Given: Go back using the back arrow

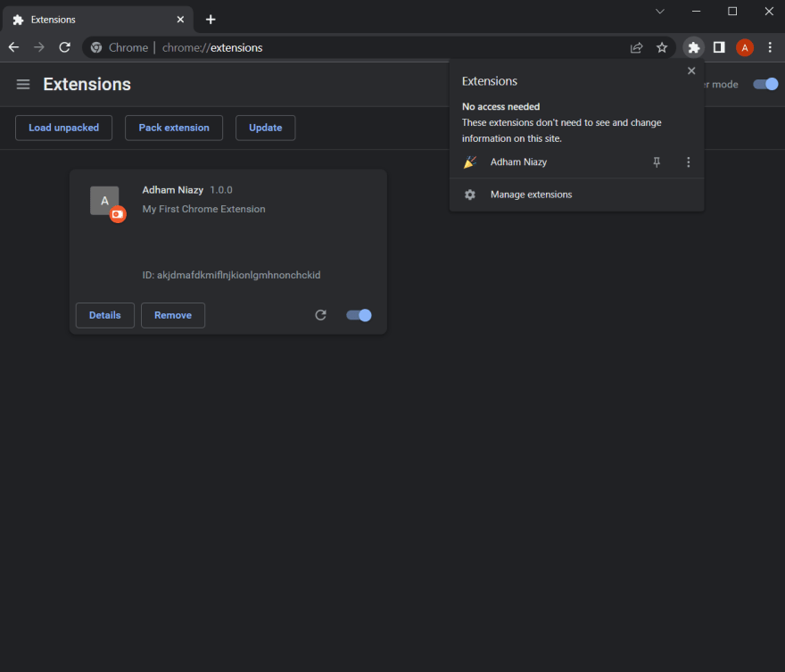Looking at the screenshot, I should coord(14,47).
